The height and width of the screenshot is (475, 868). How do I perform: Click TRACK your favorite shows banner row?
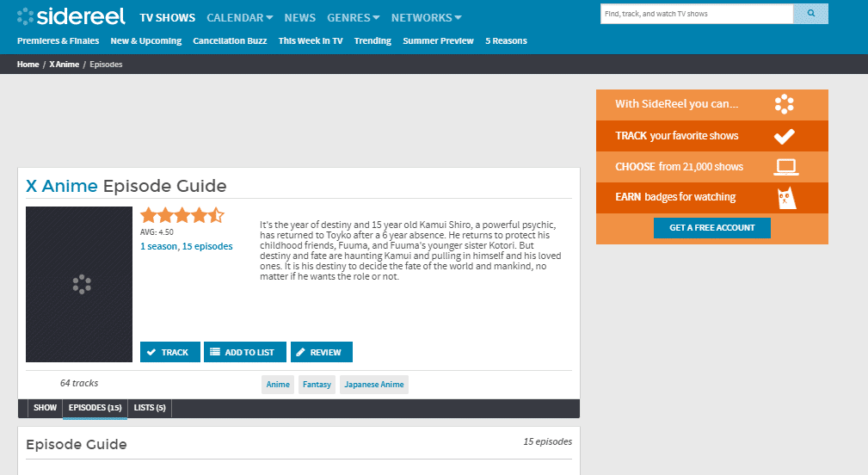(712, 136)
